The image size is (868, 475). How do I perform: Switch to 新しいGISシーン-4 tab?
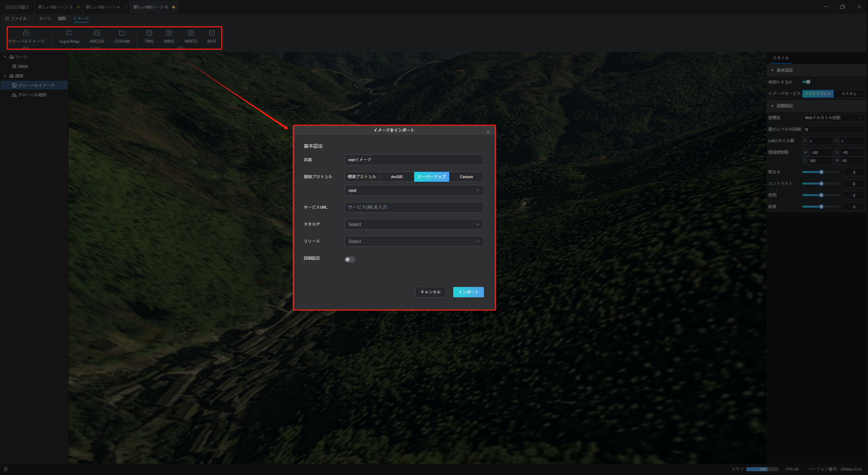coord(103,7)
